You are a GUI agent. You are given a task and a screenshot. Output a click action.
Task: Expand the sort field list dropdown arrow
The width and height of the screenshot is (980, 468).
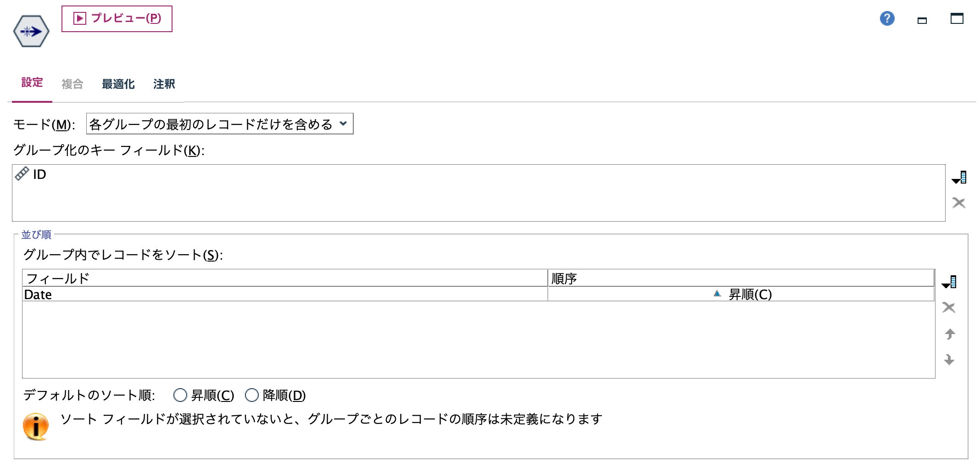[949, 283]
